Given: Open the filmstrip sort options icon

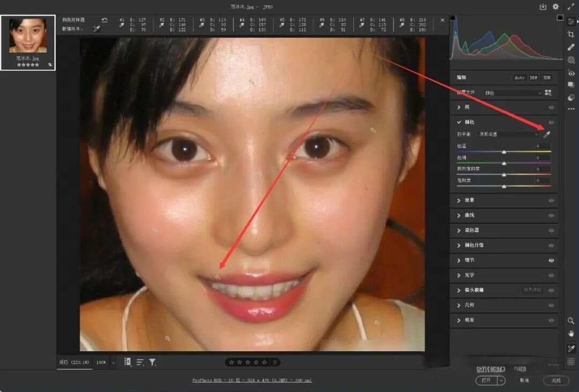Looking at the screenshot, I should coord(140,363).
